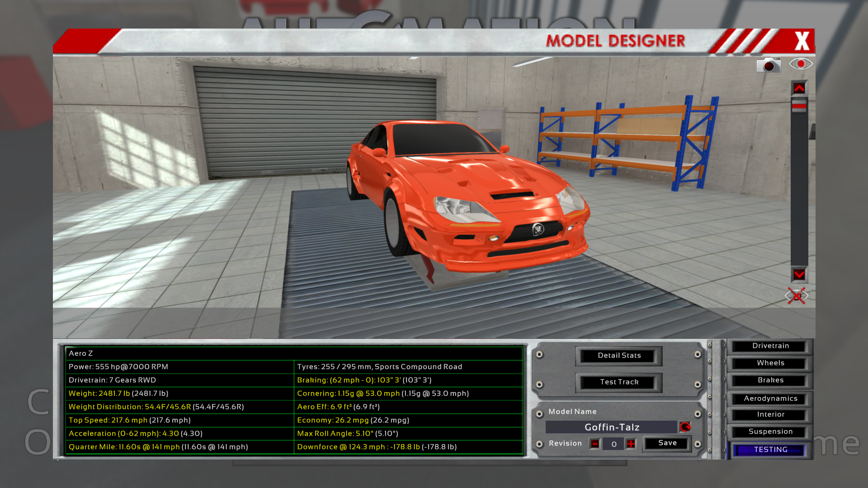The width and height of the screenshot is (868, 488).
Task: Open the Test Track view
Action: [619, 382]
